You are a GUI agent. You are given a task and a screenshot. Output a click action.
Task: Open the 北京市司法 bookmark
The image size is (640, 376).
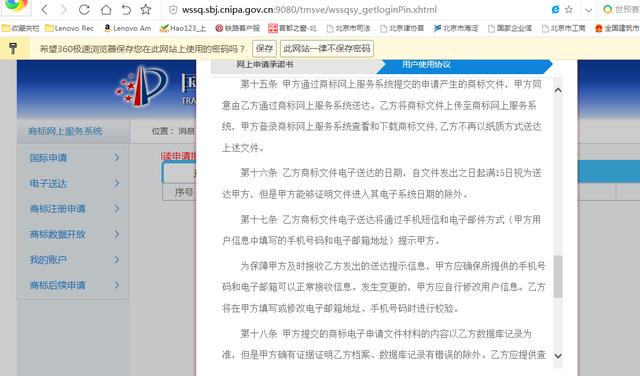348,28
